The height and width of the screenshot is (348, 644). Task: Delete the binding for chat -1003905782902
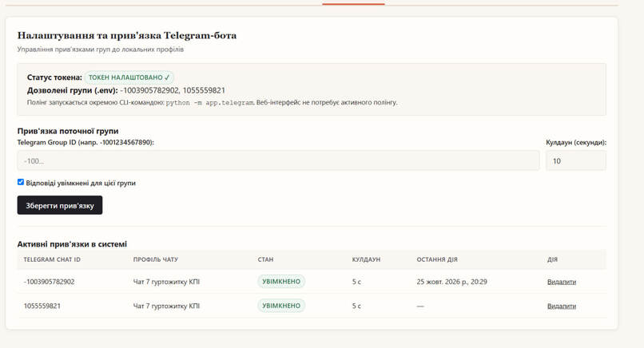[x=562, y=282]
